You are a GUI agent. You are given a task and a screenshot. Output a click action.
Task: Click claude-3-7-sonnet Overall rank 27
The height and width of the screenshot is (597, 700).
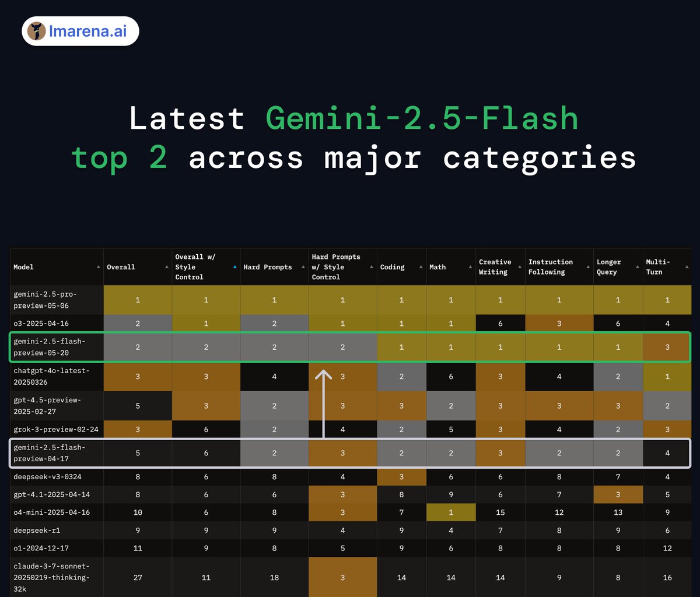[x=138, y=577]
